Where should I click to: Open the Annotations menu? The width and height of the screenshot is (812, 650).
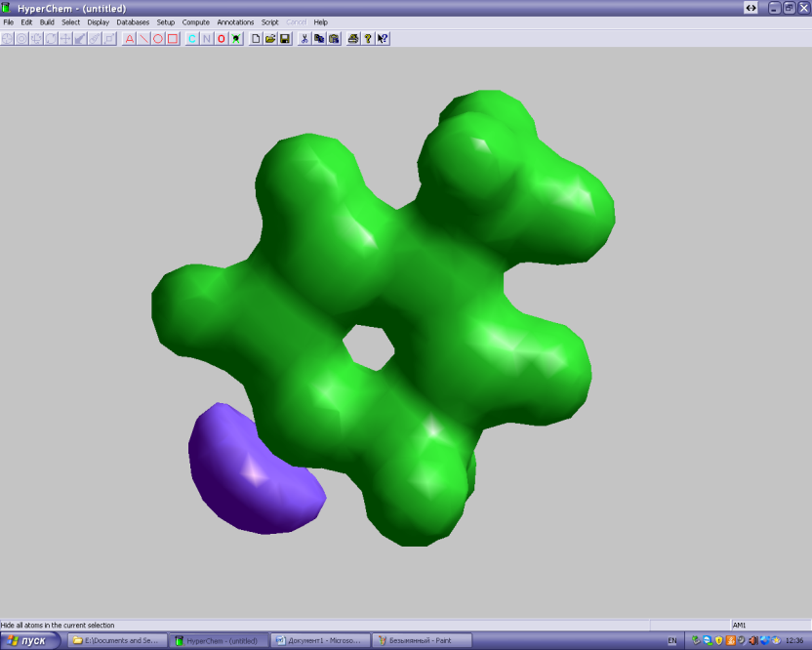(x=235, y=21)
